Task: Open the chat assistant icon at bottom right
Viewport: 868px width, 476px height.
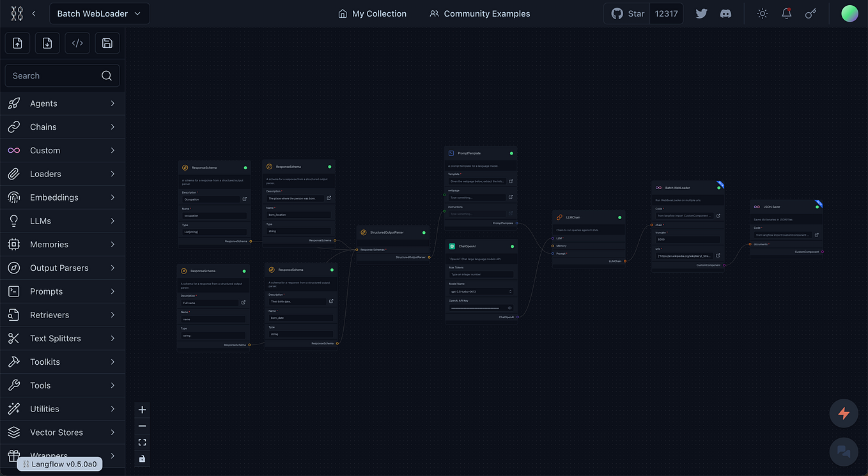Action: pos(844,452)
